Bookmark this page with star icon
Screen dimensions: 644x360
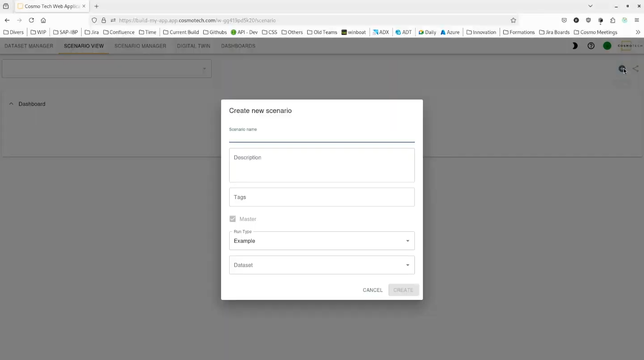[x=513, y=20]
